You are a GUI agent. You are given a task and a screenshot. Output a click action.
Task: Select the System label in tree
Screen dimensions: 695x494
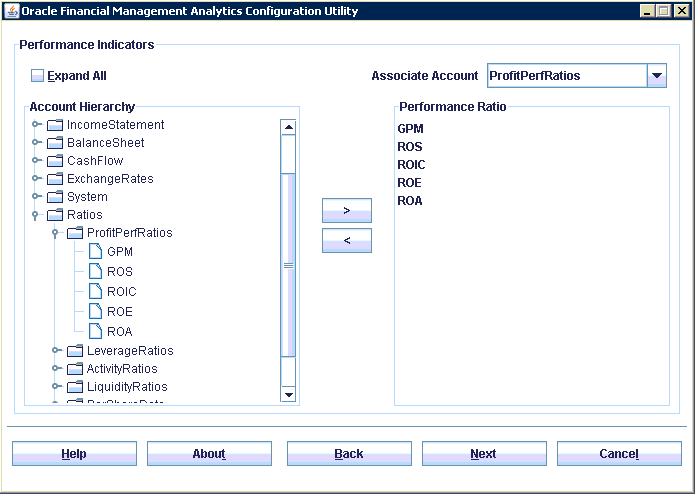click(x=87, y=197)
